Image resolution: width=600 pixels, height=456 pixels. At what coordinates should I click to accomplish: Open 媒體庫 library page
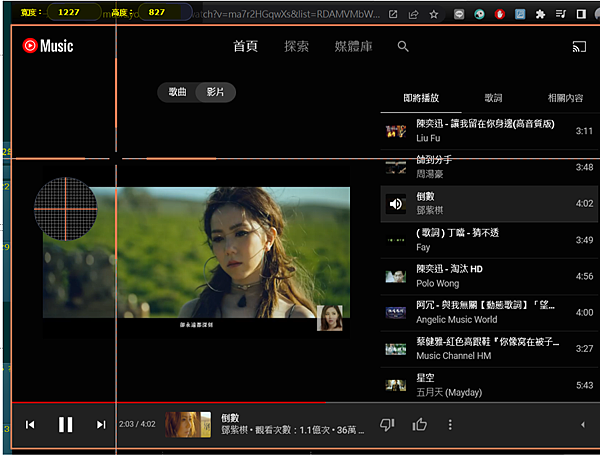coord(353,47)
